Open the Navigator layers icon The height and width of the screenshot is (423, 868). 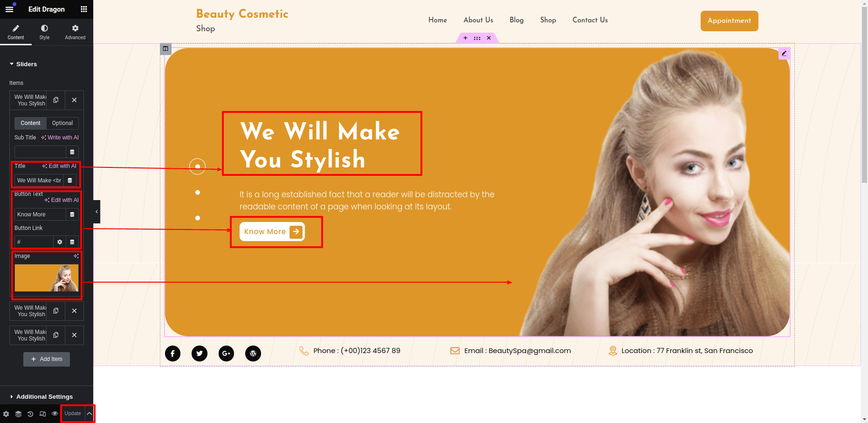coord(18,414)
